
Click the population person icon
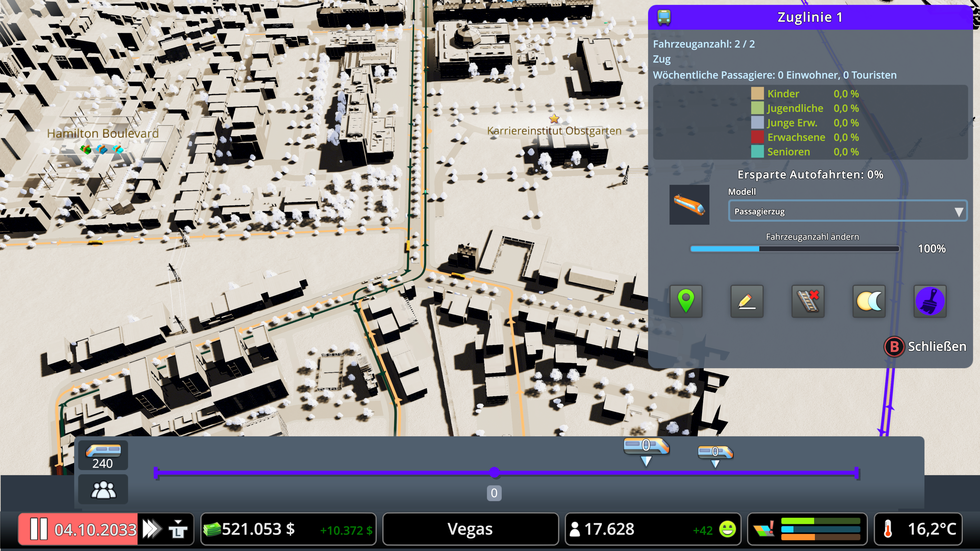click(575, 529)
